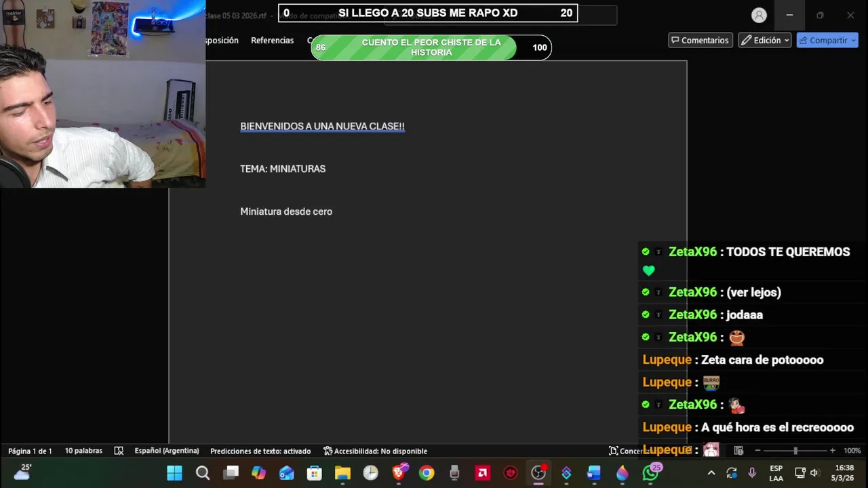The width and height of the screenshot is (868, 488).
Task: Open the microphone app on the taskbar
Action: [x=454, y=473]
